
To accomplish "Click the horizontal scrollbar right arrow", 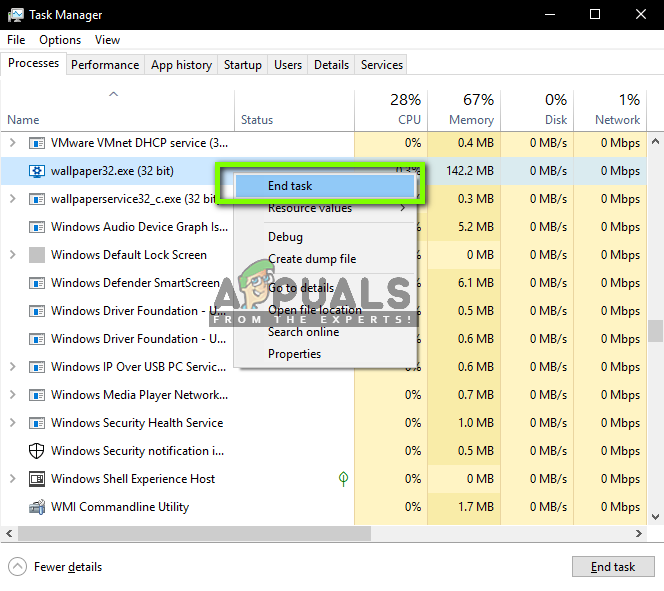I will (639, 533).
